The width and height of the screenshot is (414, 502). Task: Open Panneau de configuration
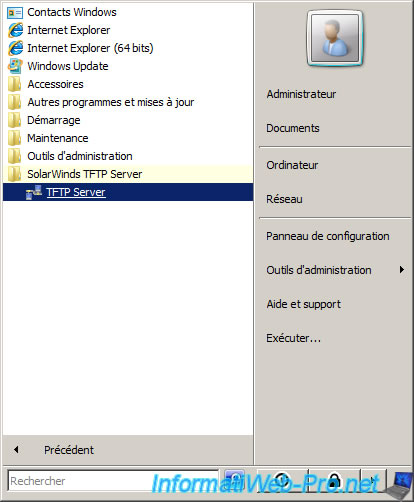(328, 236)
